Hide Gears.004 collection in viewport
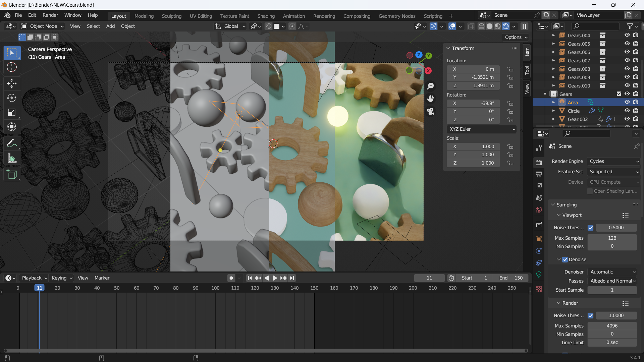Viewport: 644px width, 362px height. [627, 35]
